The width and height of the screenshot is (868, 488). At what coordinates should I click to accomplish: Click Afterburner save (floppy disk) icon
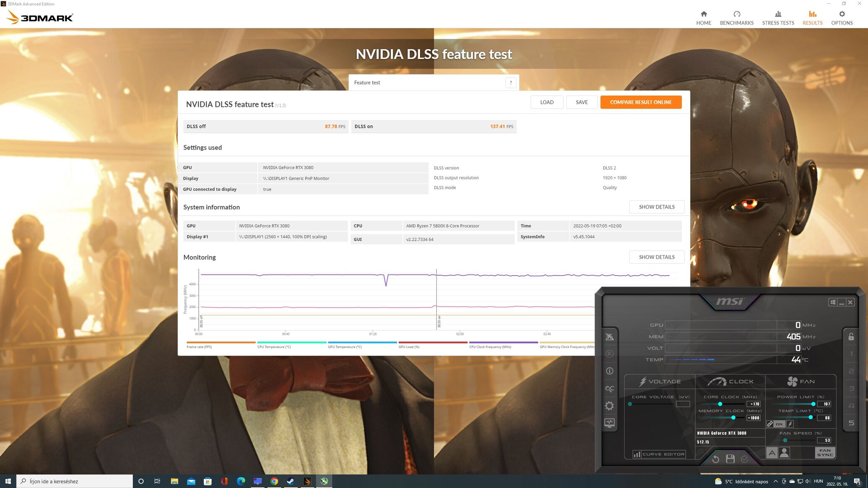pos(730,459)
